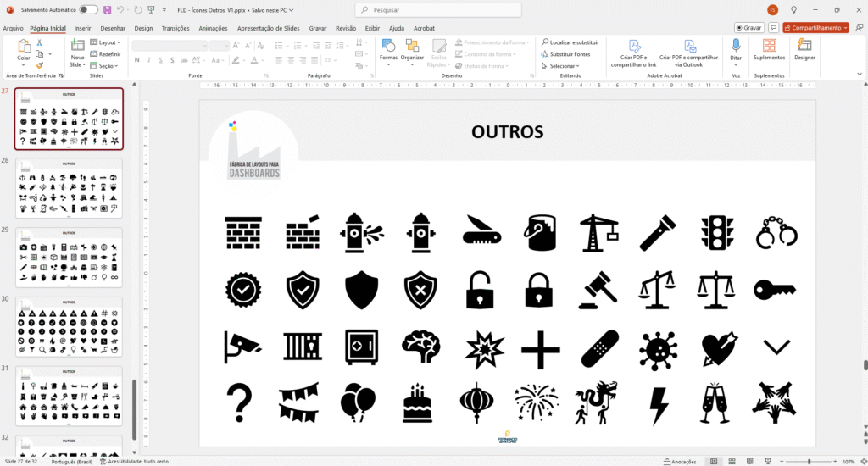Click the Novo Slide icon
This screenshot has width=868, height=466.
tap(77, 47)
